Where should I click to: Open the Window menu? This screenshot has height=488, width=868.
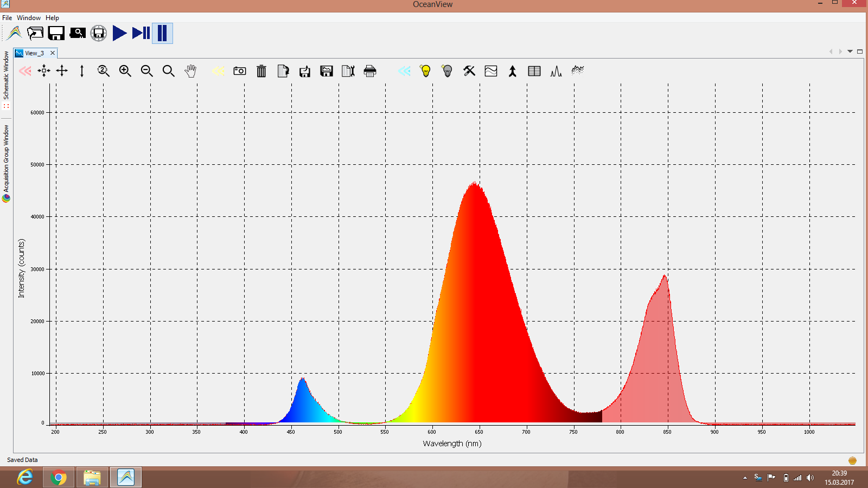tap(28, 18)
